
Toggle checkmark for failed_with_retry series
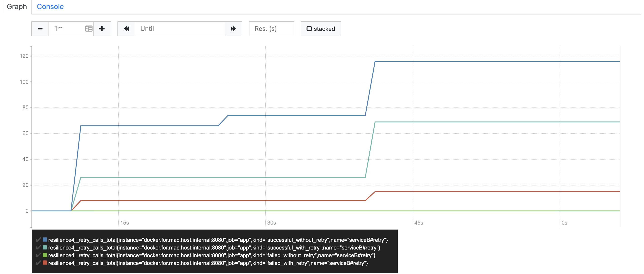pos(38,263)
